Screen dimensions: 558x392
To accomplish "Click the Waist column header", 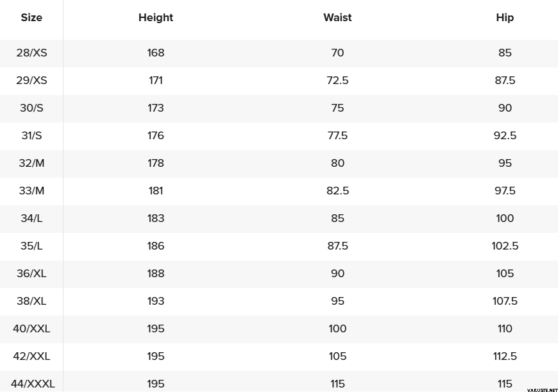I will click(337, 18).
